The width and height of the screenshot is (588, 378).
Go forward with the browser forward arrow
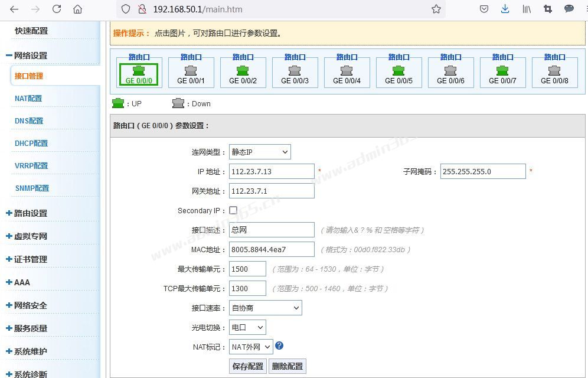(x=35, y=9)
